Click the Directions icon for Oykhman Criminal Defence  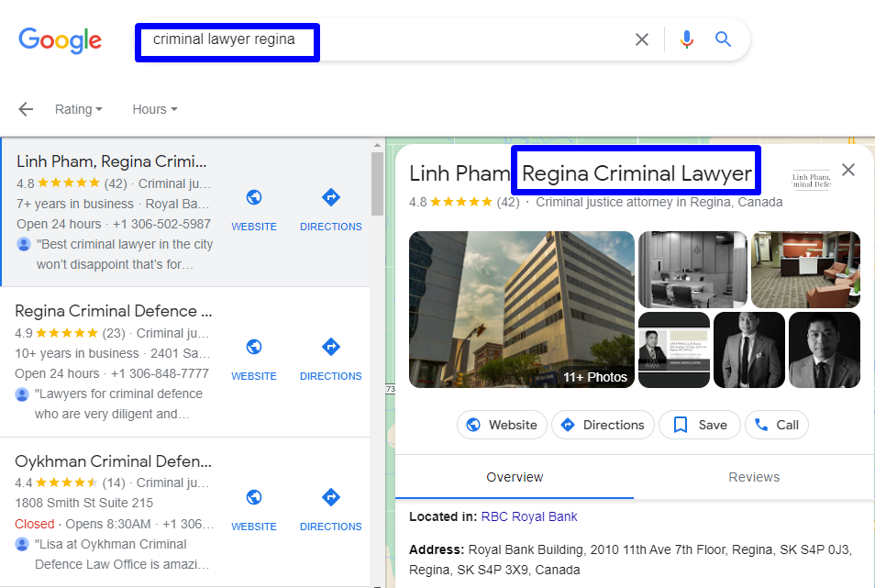click(330, 495)
